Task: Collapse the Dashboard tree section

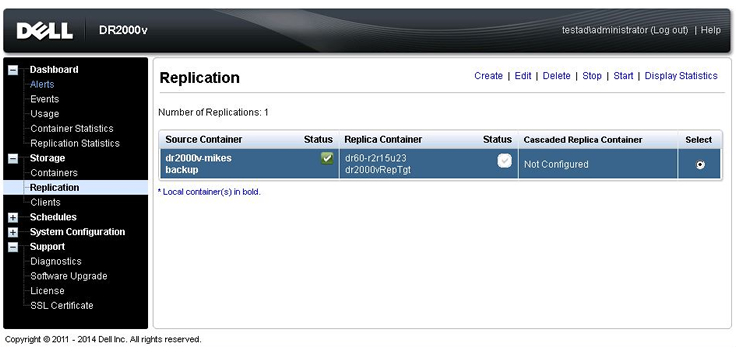Action: pos(13,70)
